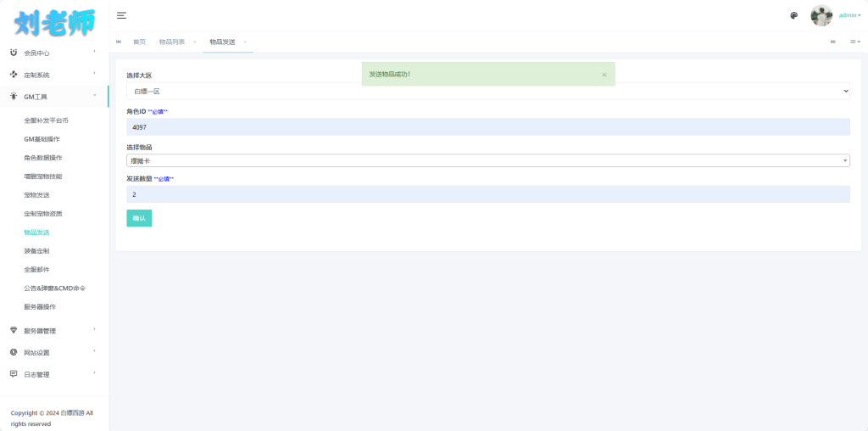Open the 选择大区 dropdown
Screen dimensions: 868x431
pyautogui.click(x=488, y=92)
